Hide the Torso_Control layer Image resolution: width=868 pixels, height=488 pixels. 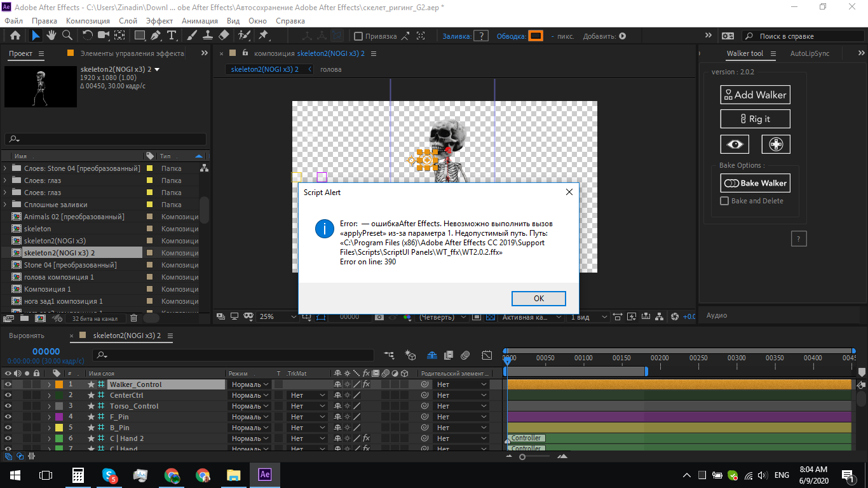pyautogui.click(x=8, y=406)
